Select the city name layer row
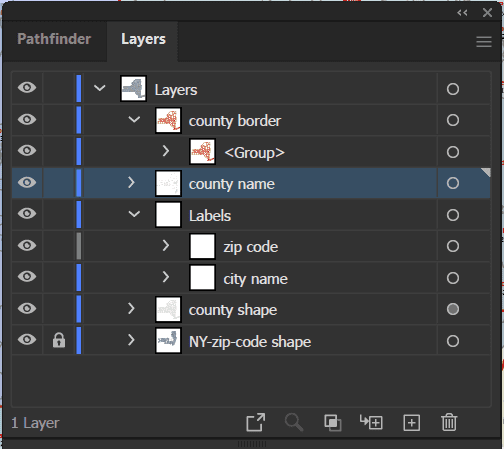 click(251, 278)
